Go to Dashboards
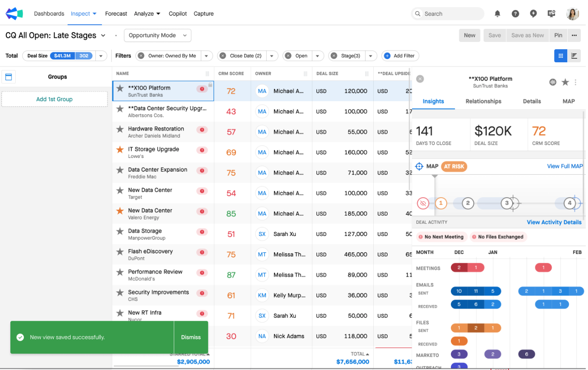588x370 pixels. pyautogui.click(x=49, y=14)
